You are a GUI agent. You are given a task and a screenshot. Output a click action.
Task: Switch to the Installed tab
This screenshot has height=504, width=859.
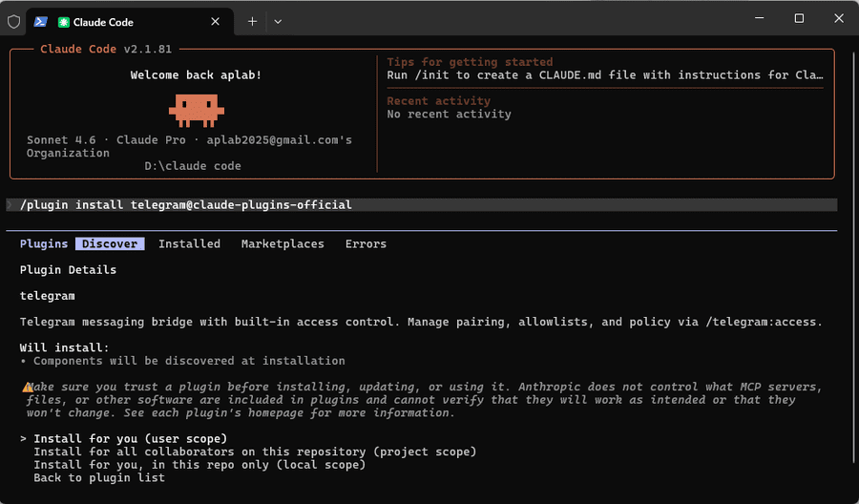pos(190,243)
